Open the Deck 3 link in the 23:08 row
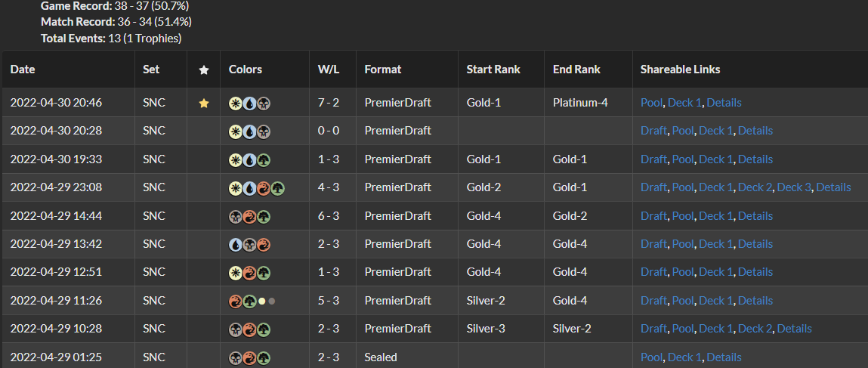 coord(794,187)
